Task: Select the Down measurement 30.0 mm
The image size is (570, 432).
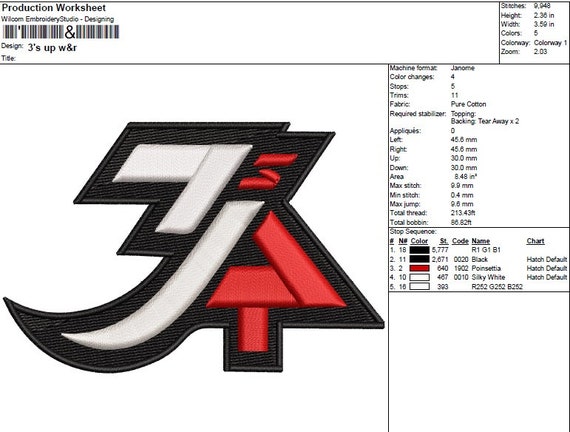Action: 464,168
